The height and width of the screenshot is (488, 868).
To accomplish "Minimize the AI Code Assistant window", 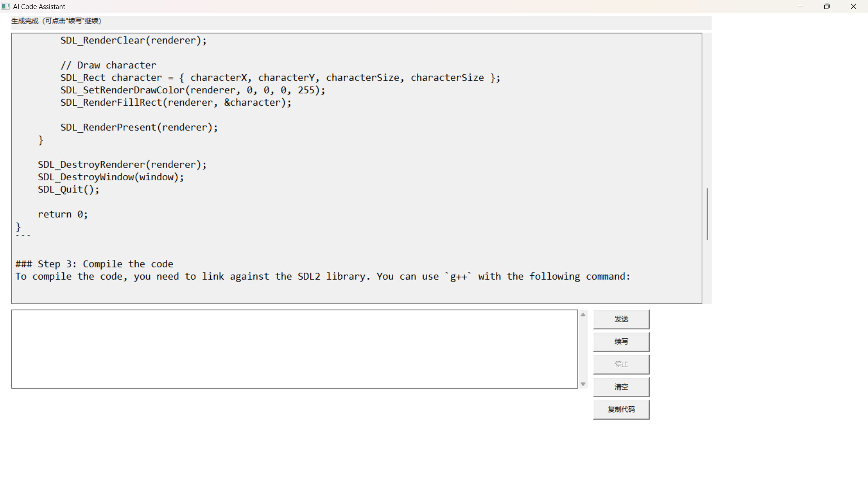I will click(x=801, y=6).
